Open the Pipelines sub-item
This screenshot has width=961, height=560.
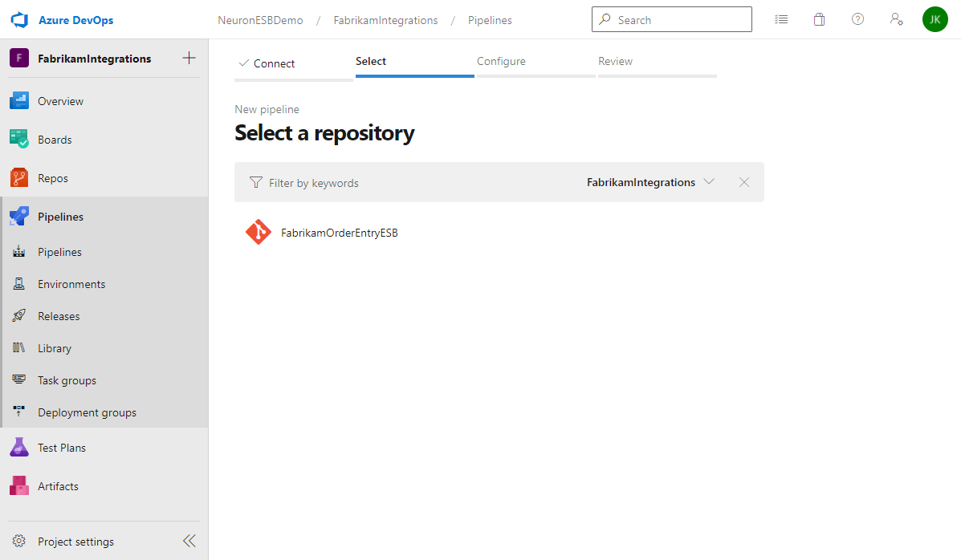pyautogui.click(x=104, y=252)
